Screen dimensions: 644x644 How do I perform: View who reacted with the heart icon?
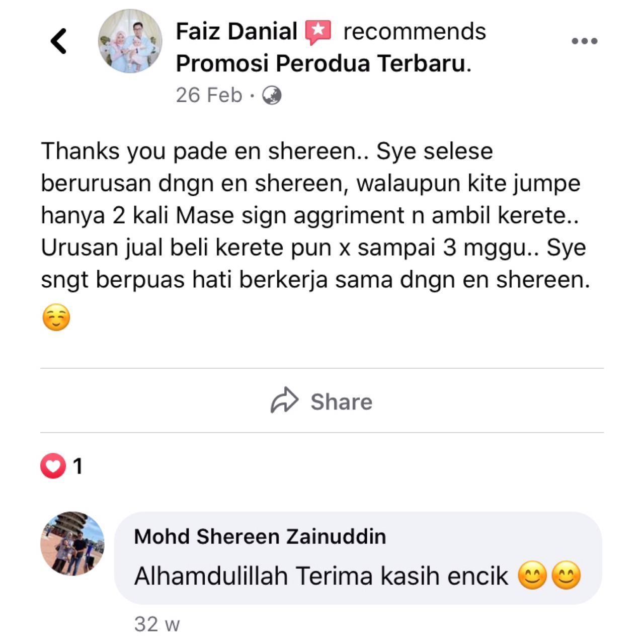click(x=53, y=466)
